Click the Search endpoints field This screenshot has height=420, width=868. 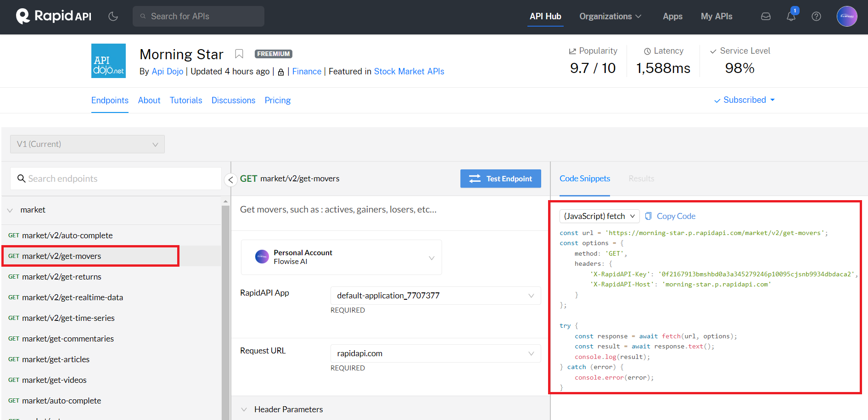[x=116, y=179]
